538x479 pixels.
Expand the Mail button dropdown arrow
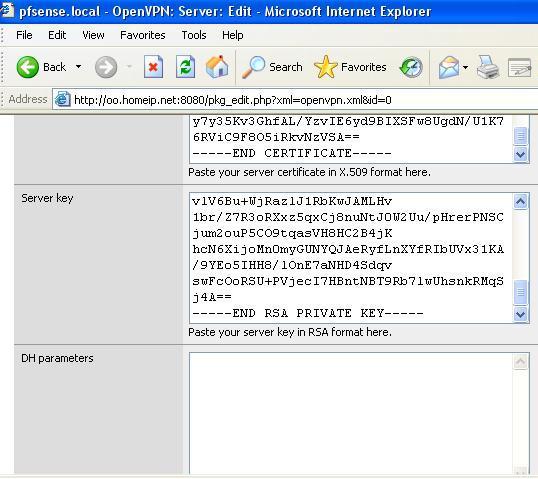(x=465, y=67)
